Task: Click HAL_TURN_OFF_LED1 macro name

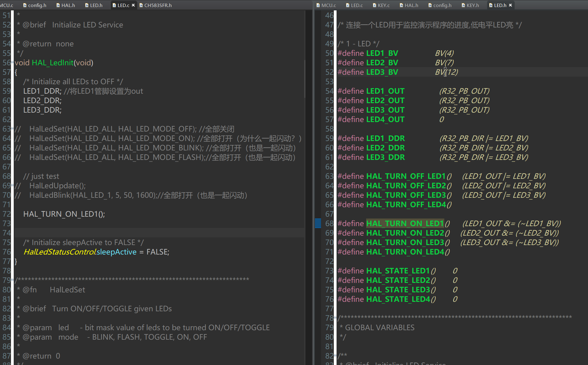Action: point(406,176)
